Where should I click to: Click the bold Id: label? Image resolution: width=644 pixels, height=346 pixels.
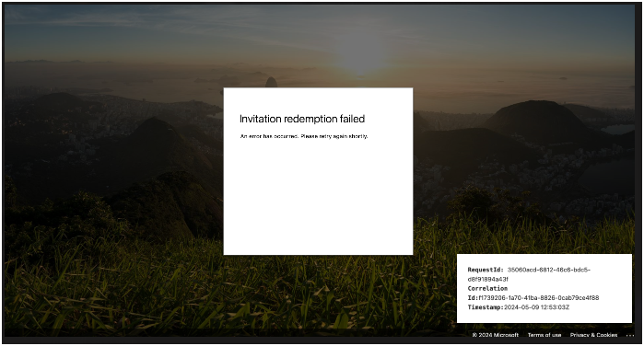pos(473,298)
